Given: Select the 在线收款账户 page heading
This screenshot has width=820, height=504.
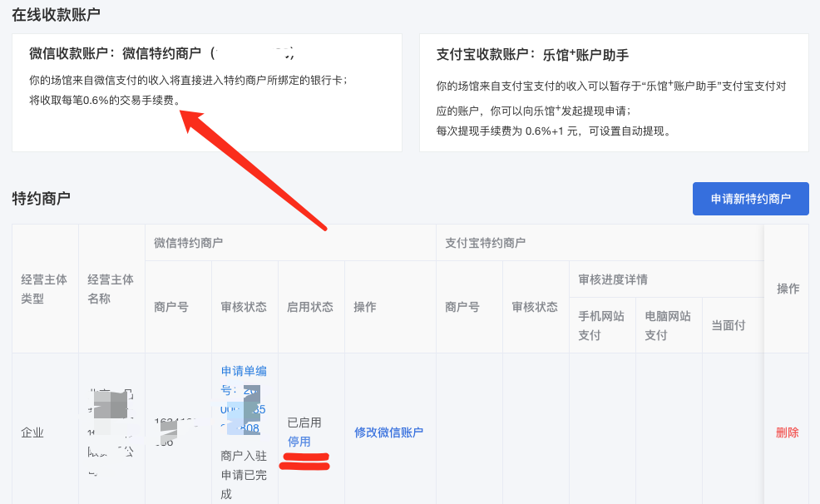Looking at the screenshot, I should point(56,14).
